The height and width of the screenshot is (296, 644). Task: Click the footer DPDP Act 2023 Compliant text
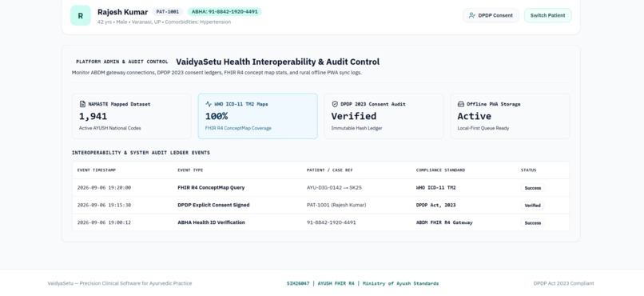563,283
